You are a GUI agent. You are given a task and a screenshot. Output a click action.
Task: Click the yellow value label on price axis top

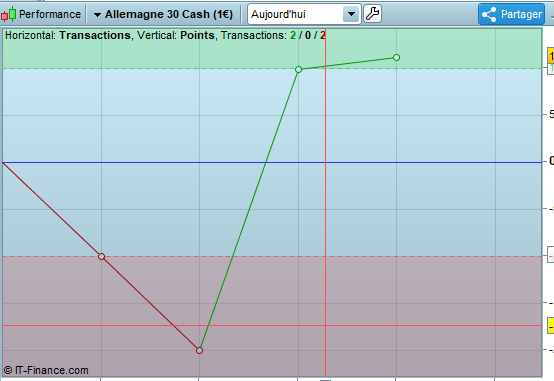click(x=551, y=56)
